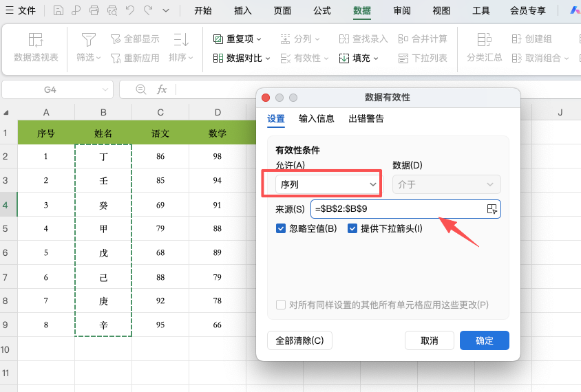Screen dimensions: 581x392
Task: Switch to the 视图 ribbon tab
Action: pos(441,11)
